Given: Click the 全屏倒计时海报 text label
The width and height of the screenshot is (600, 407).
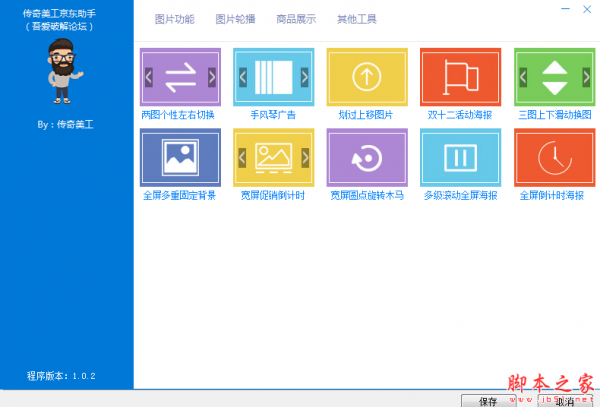Looking at the screenshot, I should tap(552, 195).
